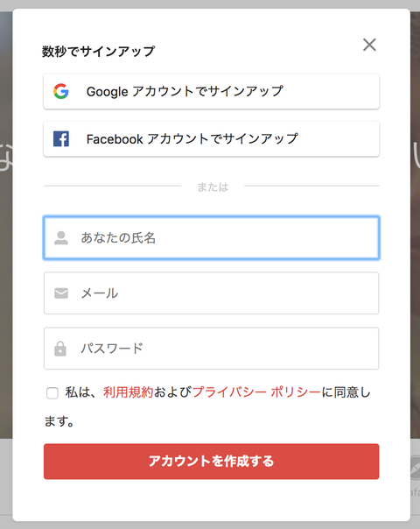
Task: Tick the terms agreement checkbox
Action: coord(52,393)
